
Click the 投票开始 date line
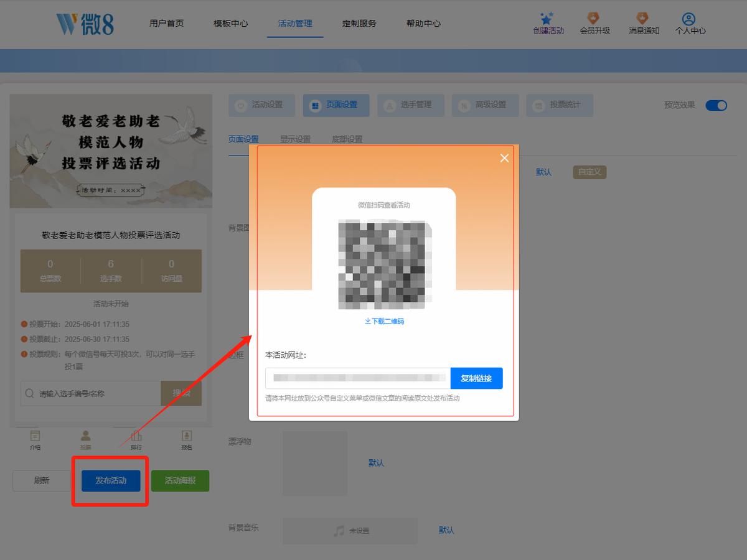tap(75, 324)
